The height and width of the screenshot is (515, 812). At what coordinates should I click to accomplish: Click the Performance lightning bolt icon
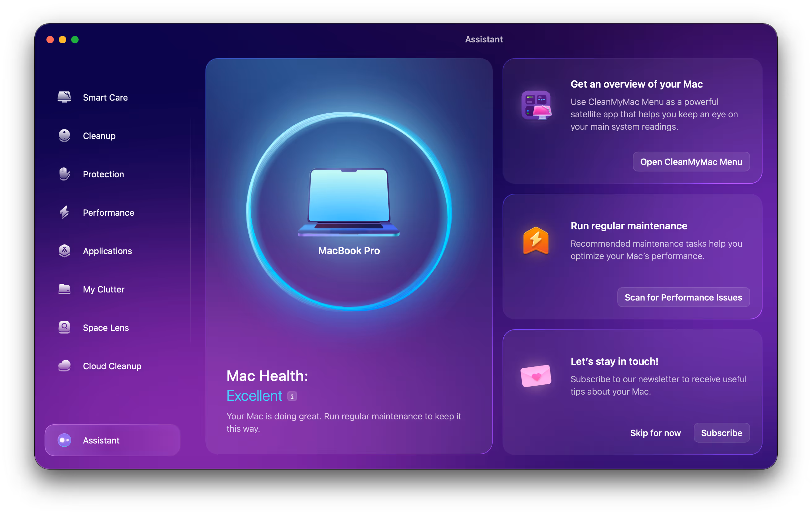pyautogui.click(x=64, y=213)
